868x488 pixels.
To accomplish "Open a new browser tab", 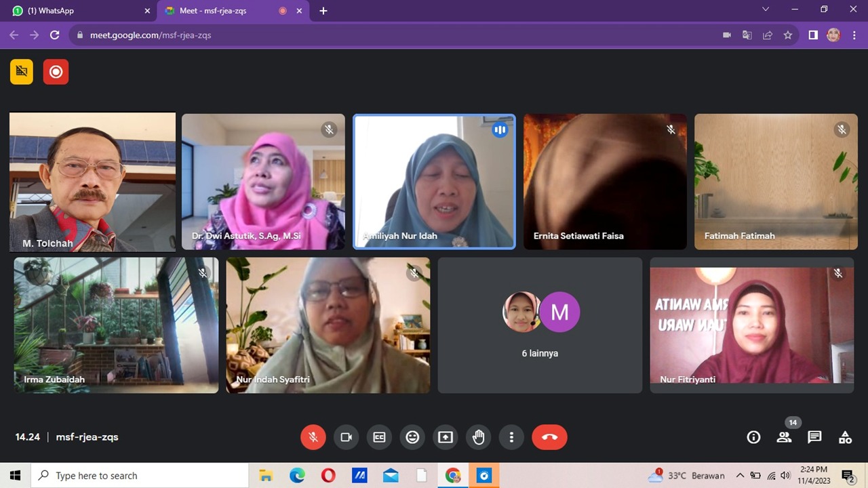I will click(323, 11).
